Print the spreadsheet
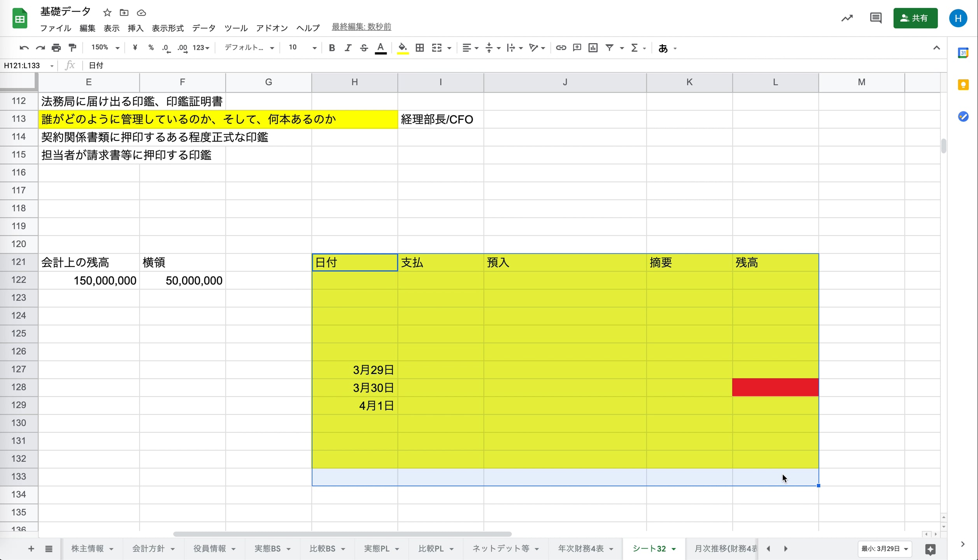The height and width of the screenshot is (560, 978). tap(56, 47)
